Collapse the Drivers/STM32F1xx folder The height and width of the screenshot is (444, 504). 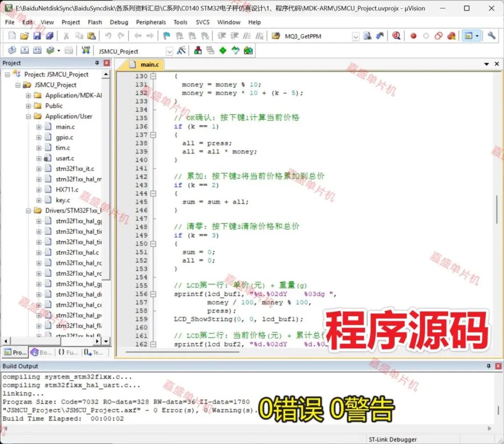[x=28, y=211]
